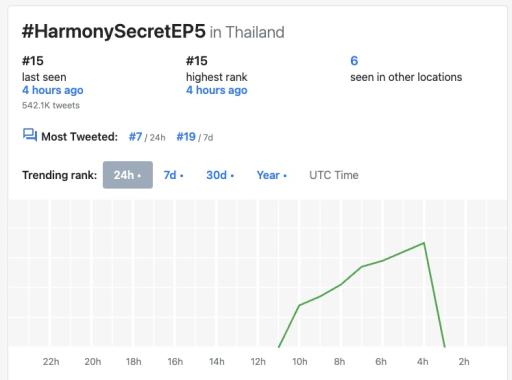Open the last seen '4 hours ago' link
The height and width of the screenshot is (380, 512).
(x=53, y=90)
